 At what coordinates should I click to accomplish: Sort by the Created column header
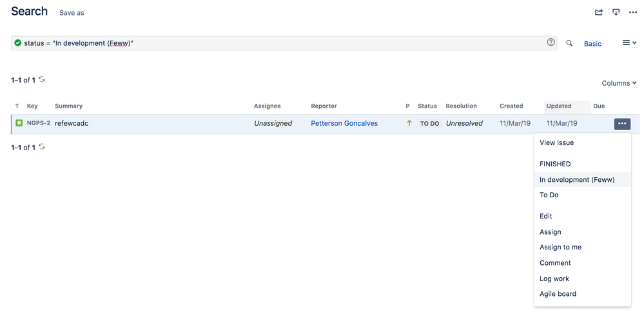click(511, 106)
